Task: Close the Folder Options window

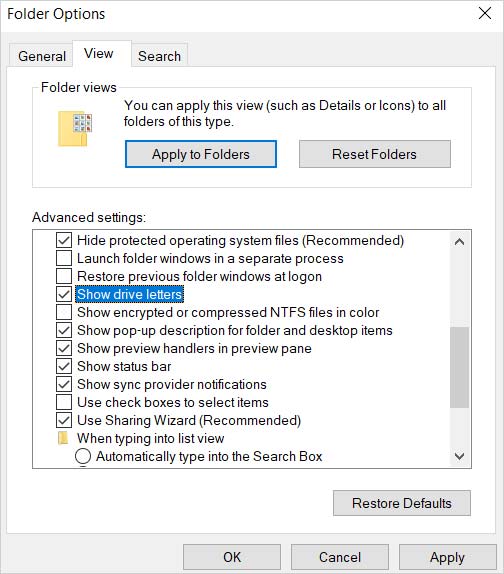Action: [485, 14]
